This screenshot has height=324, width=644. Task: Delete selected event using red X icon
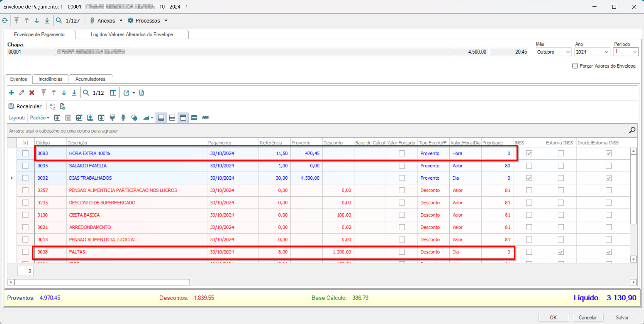(32, 92)
